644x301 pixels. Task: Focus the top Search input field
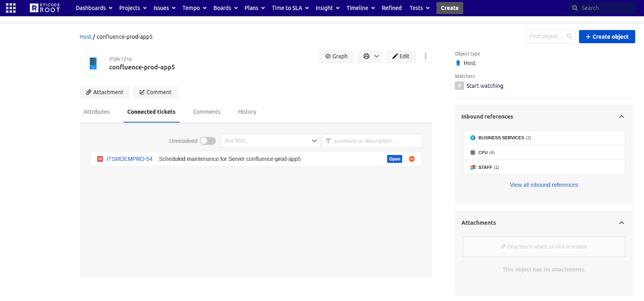click(x=603, y=8)
